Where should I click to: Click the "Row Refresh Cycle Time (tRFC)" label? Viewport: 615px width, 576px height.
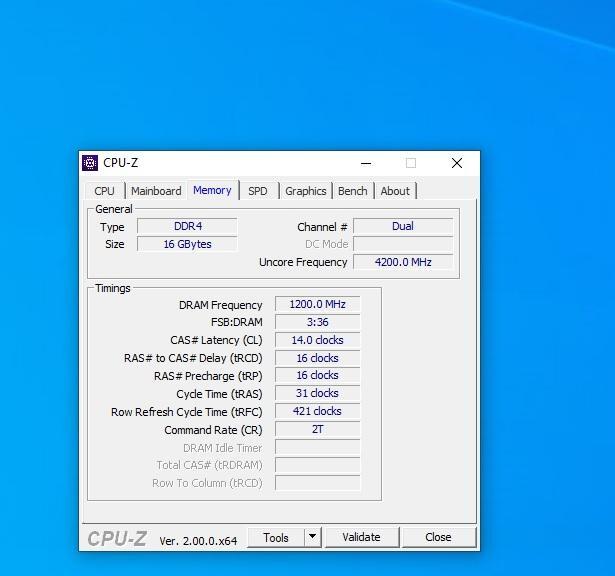187,412
